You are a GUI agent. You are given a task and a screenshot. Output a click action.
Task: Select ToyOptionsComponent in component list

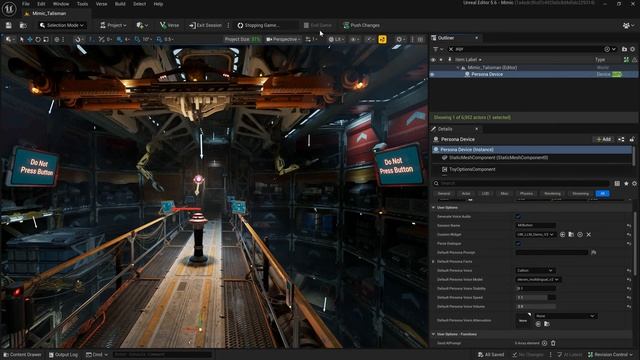472,169
